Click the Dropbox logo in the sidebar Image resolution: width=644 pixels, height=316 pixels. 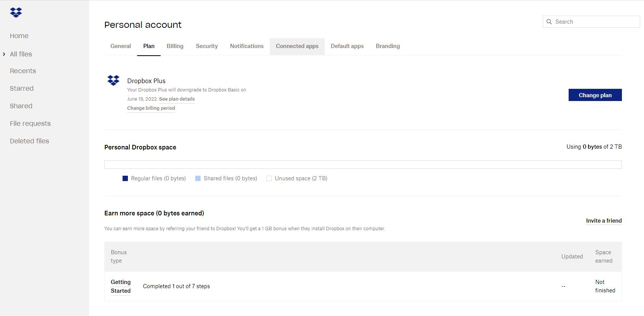tap(16, 13)
